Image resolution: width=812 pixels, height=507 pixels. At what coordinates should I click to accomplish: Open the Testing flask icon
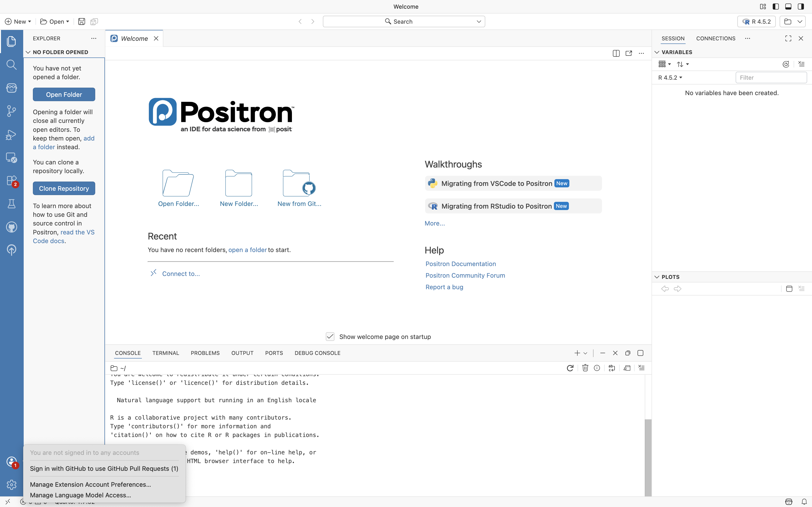click(11, 204)
